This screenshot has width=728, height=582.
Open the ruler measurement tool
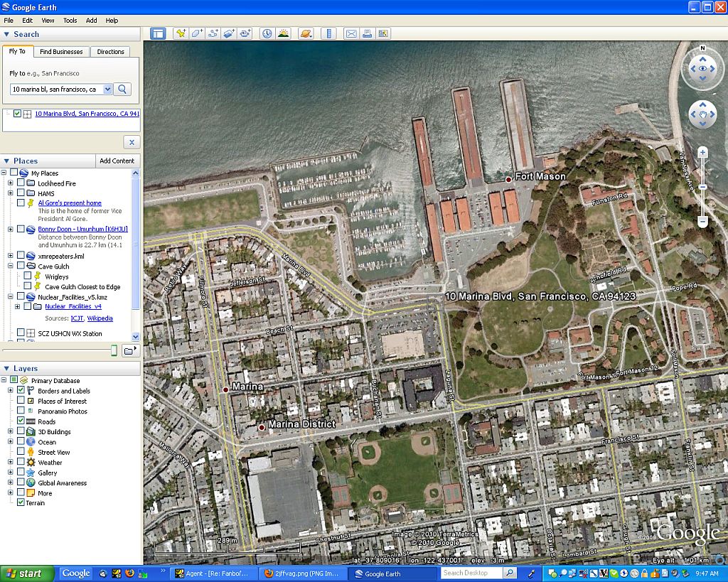point(327,33)
